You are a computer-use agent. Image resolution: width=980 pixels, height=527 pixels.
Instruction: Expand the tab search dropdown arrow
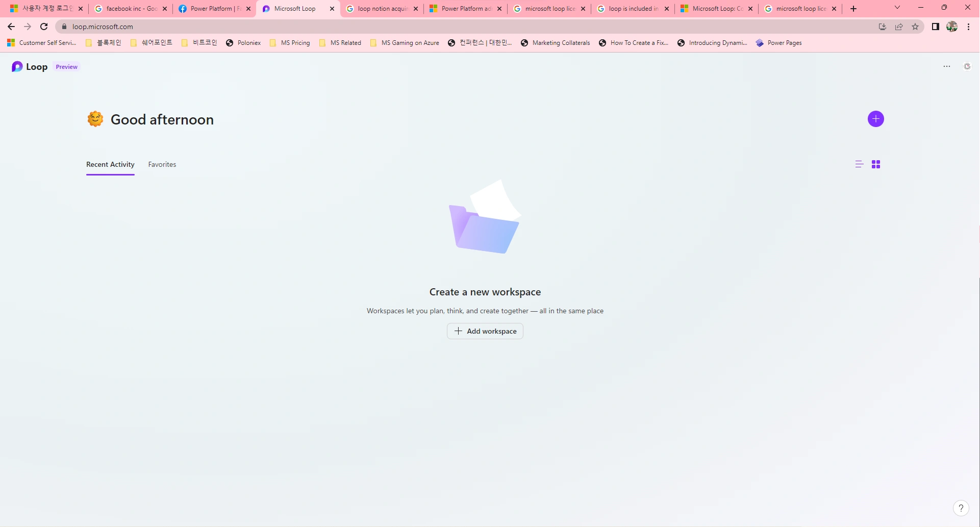coord(897,8)
